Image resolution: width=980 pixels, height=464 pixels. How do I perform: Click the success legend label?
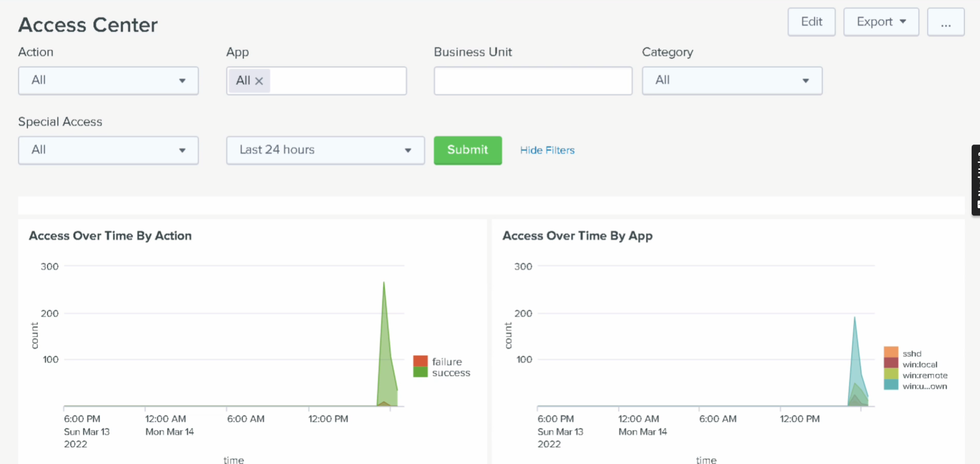coord(451,373)
